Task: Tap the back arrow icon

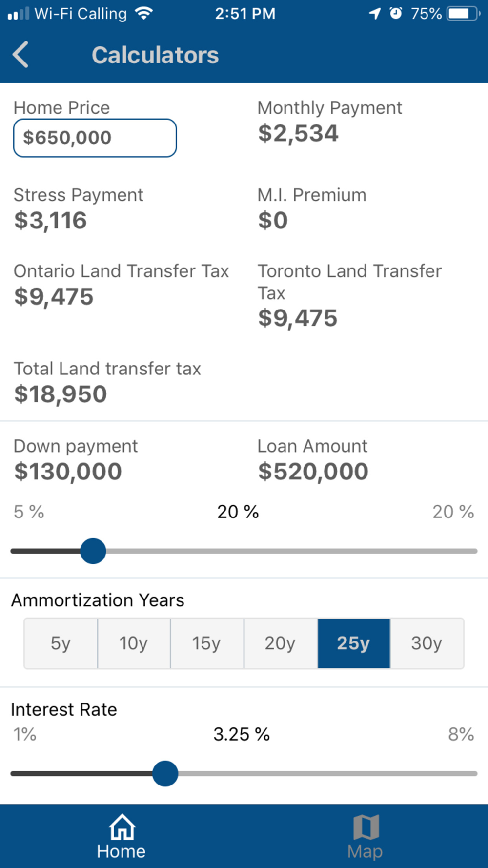Action: click(20, 54)
